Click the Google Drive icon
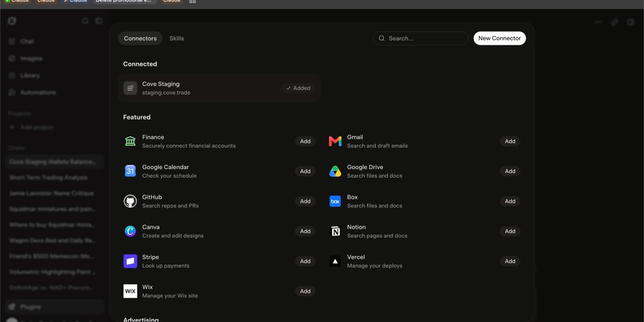 pos(335,171)
